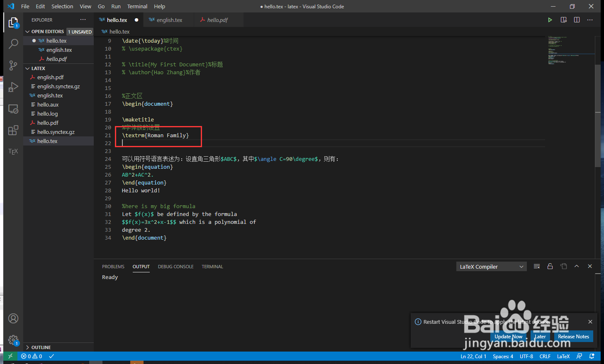The width and height of the screenshot is (604, 364).
Task: Open the Explorer view in activity bar
Action: click(13, 22)
